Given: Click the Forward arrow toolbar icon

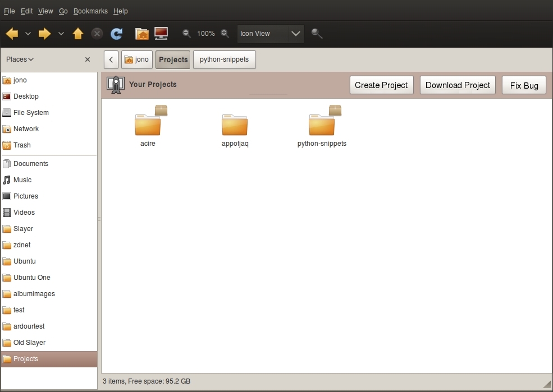Looking at the screenshot, I should click(x=44, y=34).
